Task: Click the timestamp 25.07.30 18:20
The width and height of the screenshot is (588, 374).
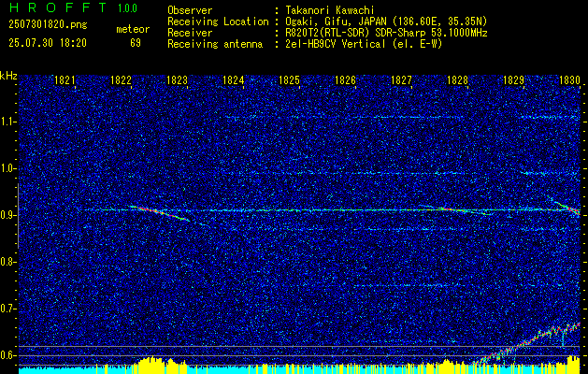Action: point(48,42)
